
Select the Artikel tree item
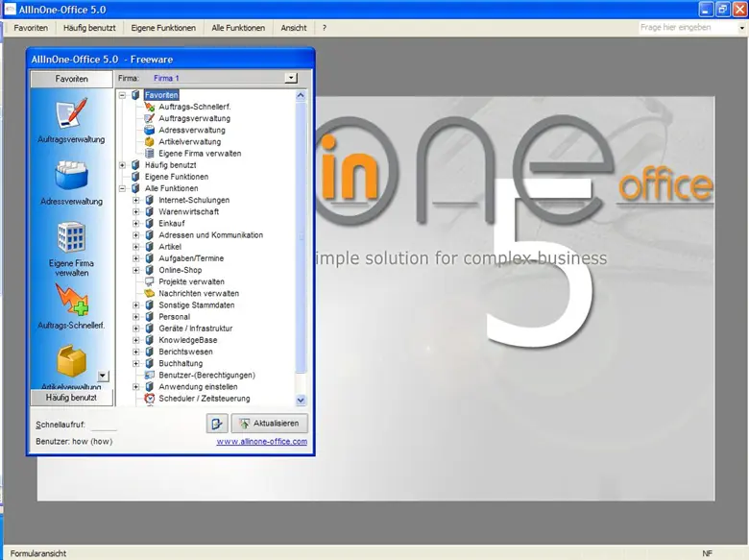pyautogui.click(x=170, y=247)
